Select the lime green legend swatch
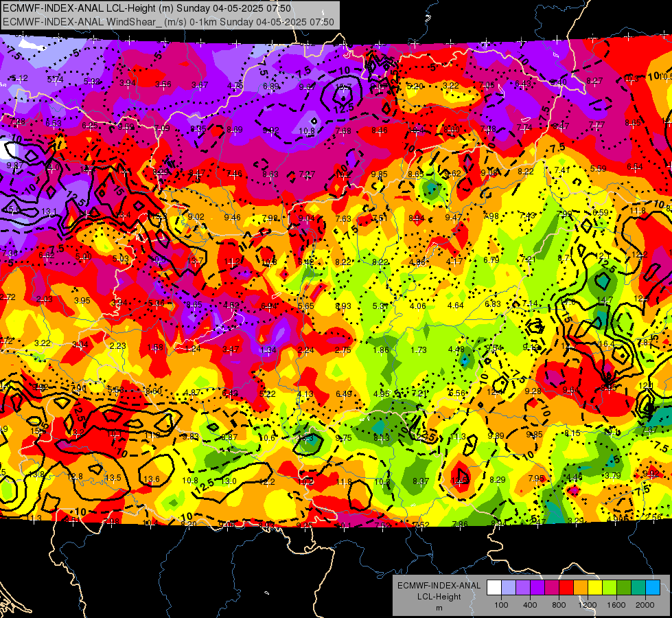 point(610,588)
